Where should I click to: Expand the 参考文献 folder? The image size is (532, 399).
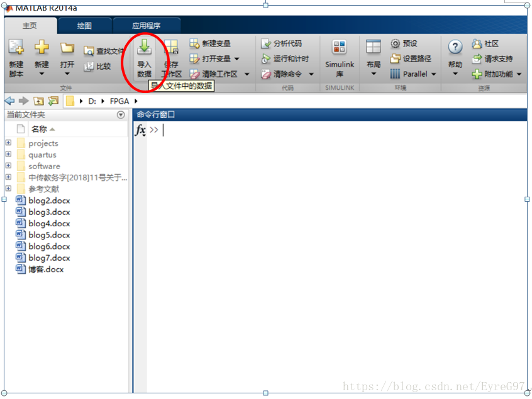pos(8,189)
